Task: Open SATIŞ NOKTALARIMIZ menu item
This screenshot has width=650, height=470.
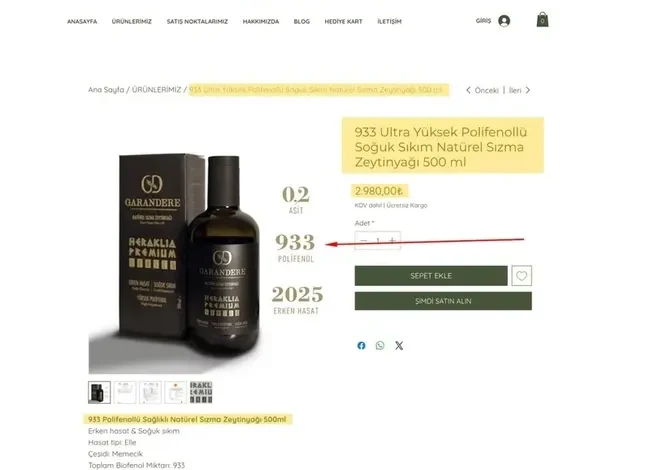Action: click(197, 22)
